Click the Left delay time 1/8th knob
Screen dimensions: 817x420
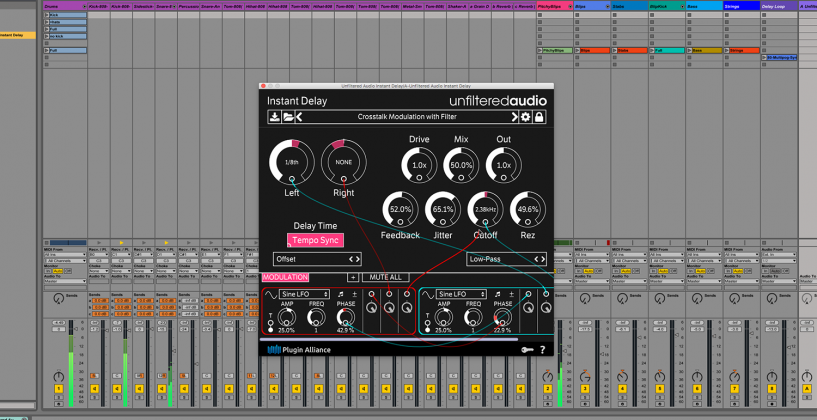click(292, 162)
